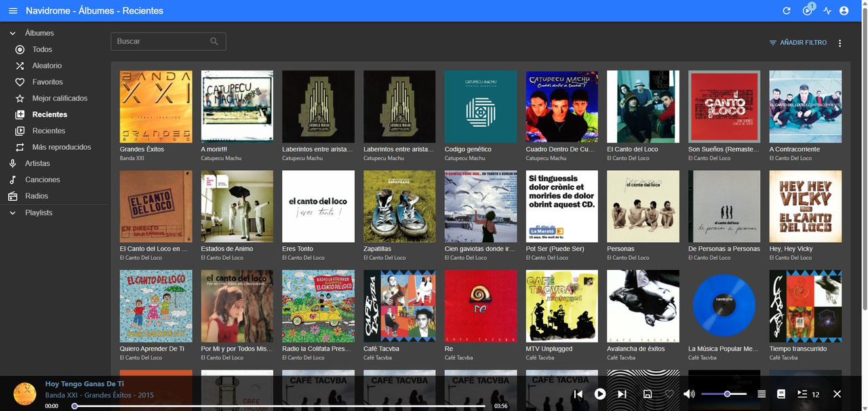Click the Artistas microphone icon
Viewport: 868px width, 411px height.
[x=12, y=163]
